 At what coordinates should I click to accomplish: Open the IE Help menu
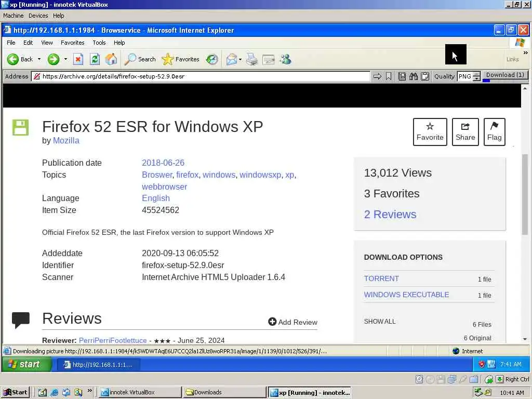(119, 43)
